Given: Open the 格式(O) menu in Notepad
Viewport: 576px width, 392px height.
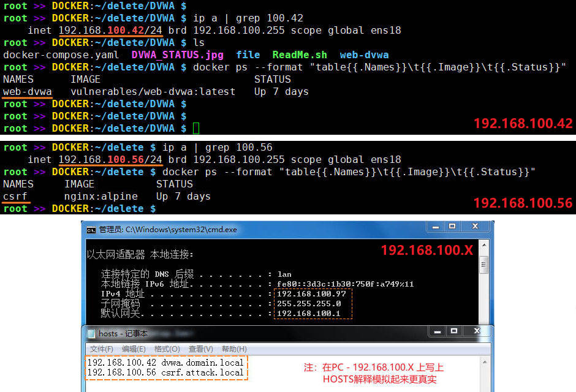Looking at the screenshot, I should (x=167, y=349).
